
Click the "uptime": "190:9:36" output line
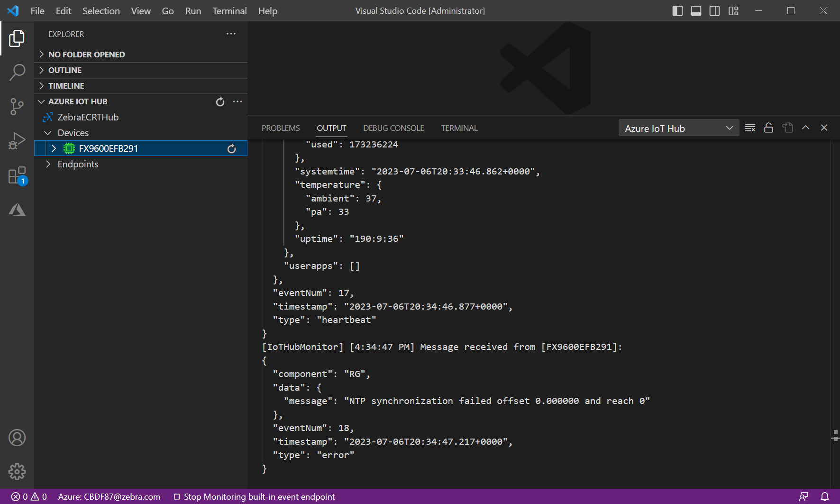(x=349, y=239)
